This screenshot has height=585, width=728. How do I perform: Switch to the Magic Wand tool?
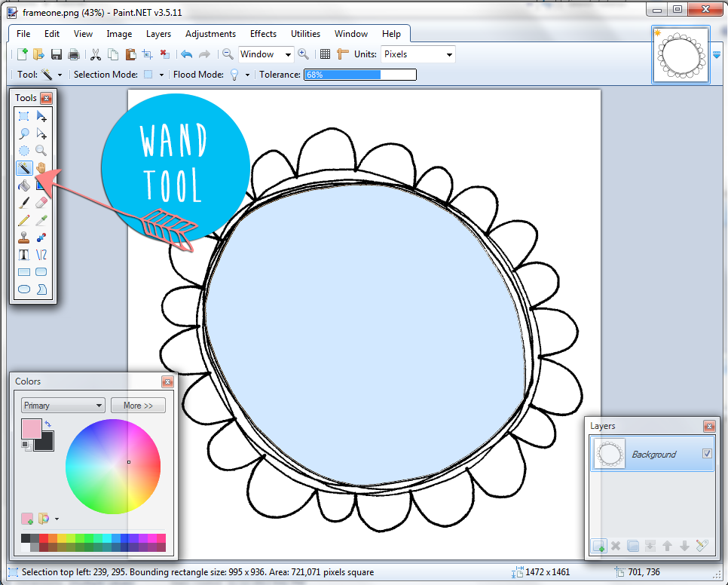(x=23, y=168)
